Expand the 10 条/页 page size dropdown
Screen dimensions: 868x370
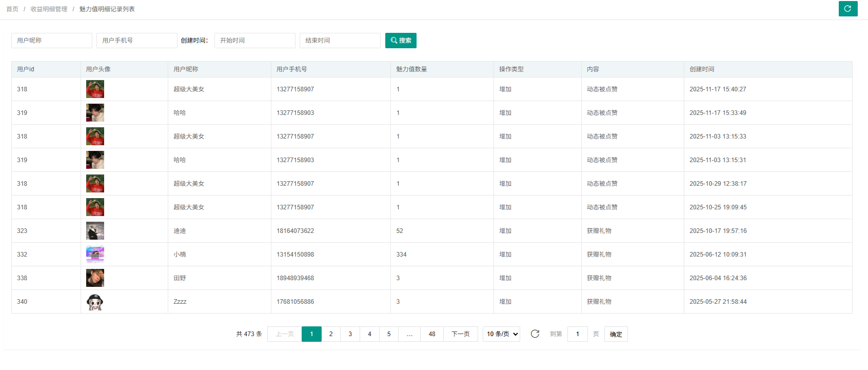click(501, 334)
